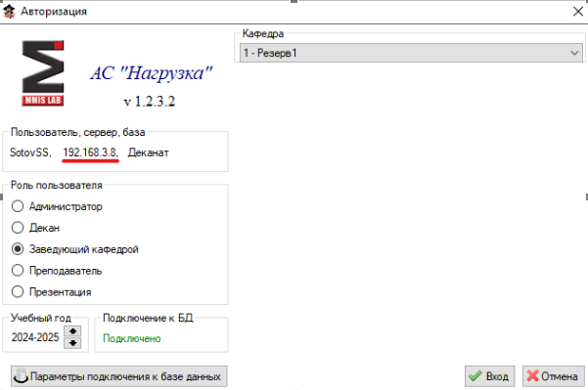Screen dimensions: 588x390
Task: Click the Авторизация window title
Action: point(54,12)
